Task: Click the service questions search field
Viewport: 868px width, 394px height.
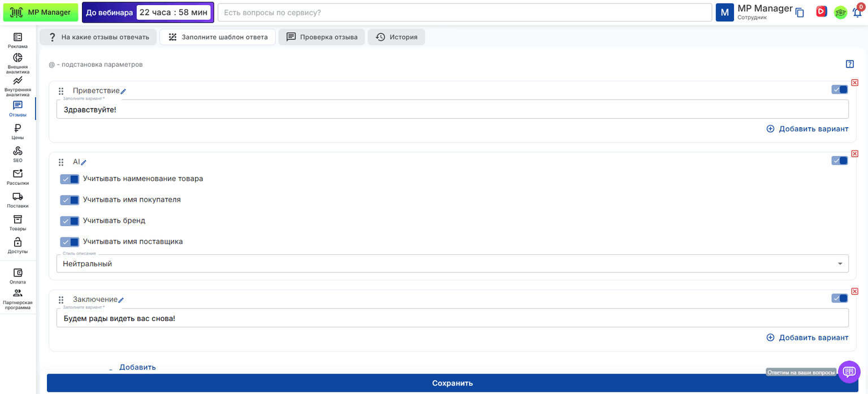Action: (x=465, y=12)
